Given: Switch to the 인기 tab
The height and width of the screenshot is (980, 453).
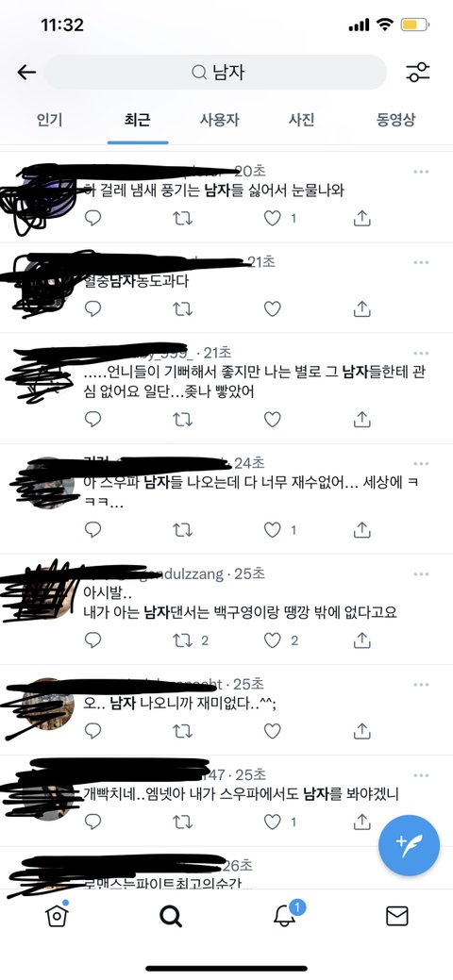Looking at the screenshot, I should pos(50,120).
